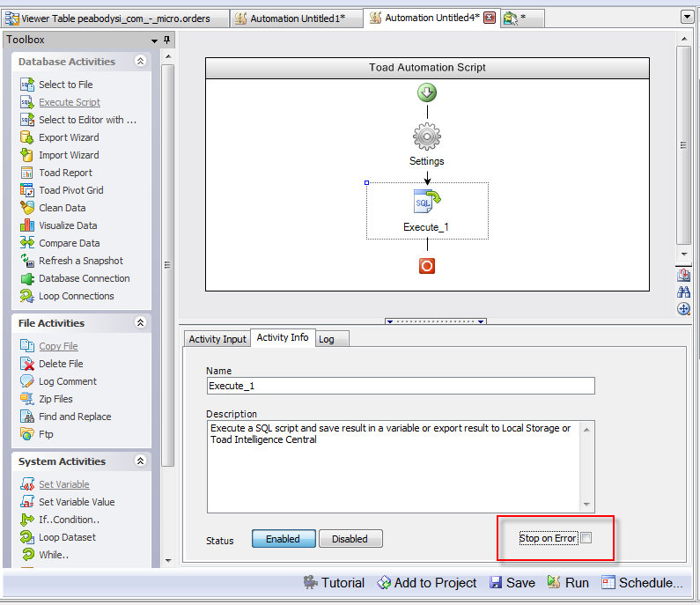Click the binoculars find icon beside canvas

click(683, 292)
